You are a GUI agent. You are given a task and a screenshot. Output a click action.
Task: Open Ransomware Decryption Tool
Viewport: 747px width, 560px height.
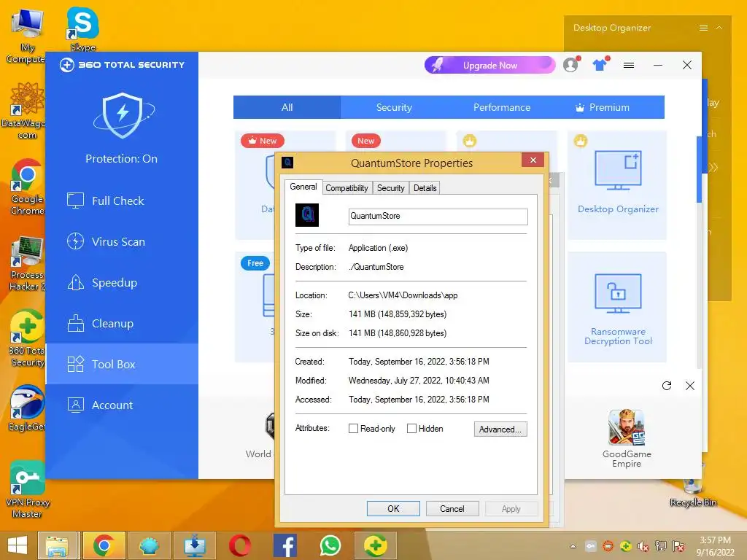click(x=617, y=308)
